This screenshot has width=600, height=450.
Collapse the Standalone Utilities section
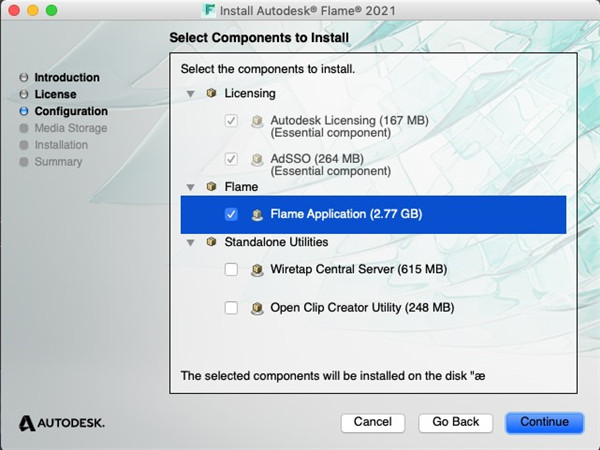pyautogui.click(x=191, y=242)
